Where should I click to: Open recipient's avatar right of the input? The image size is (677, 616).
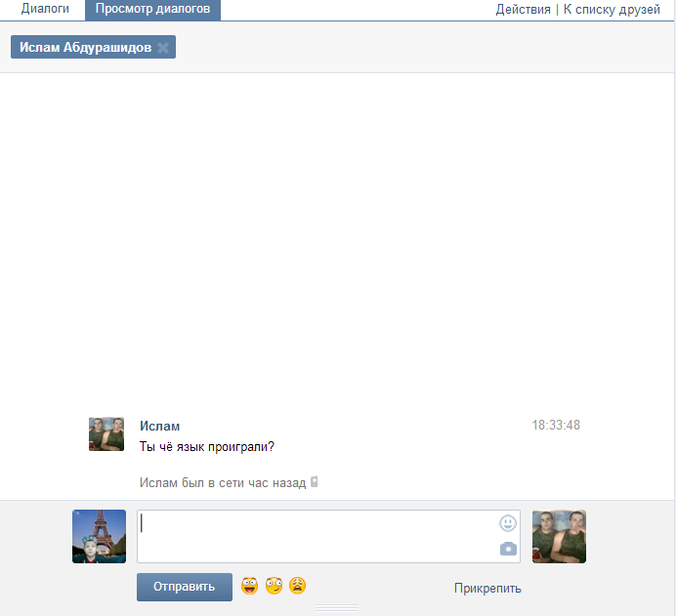[559, 536]
